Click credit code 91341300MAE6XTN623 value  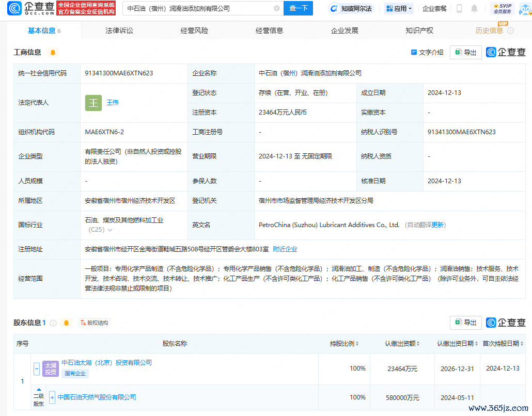pos(119,73)
